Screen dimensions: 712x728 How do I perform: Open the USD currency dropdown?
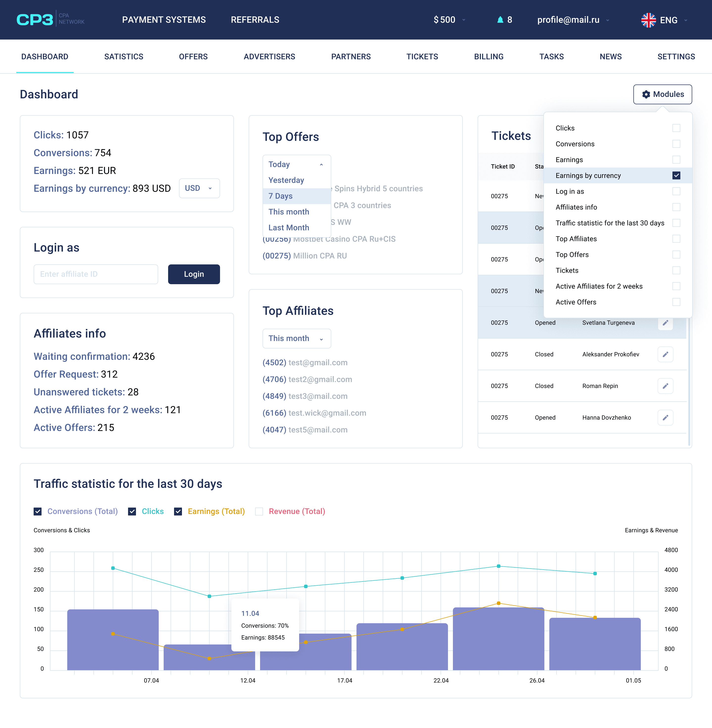point(199,188)
